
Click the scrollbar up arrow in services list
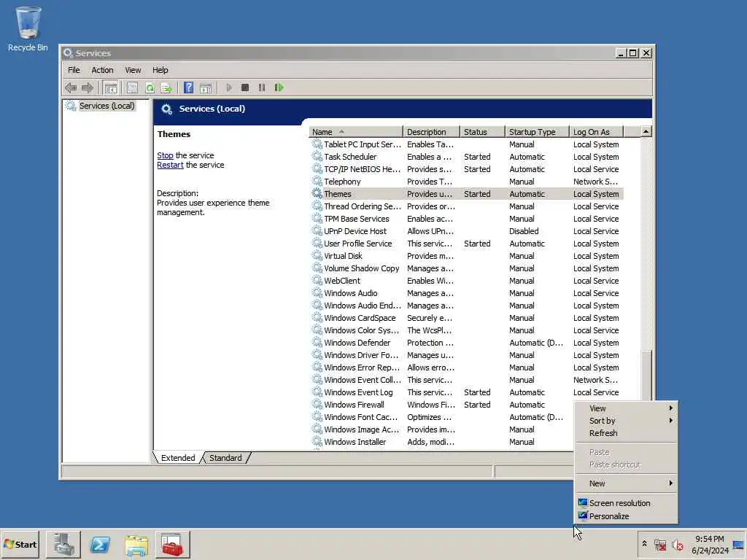pyautogui.click(x=646, y=131)
